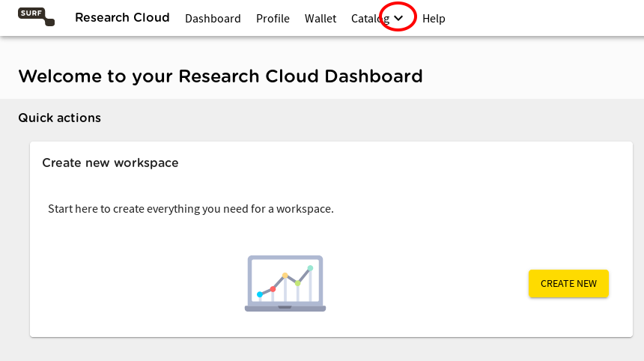Screen dimensions: 644x361
Task: Click the Quick actions section heading
Action: [x=60, y=118]
